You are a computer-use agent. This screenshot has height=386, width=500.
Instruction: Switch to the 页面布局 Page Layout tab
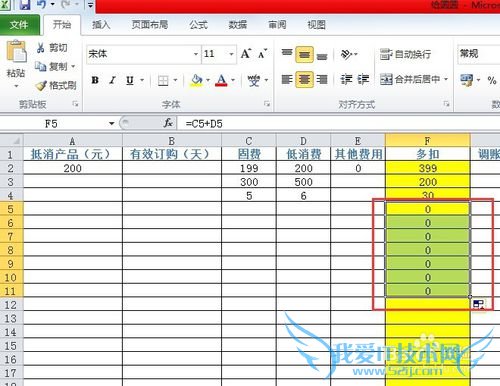tap(150, 25)
